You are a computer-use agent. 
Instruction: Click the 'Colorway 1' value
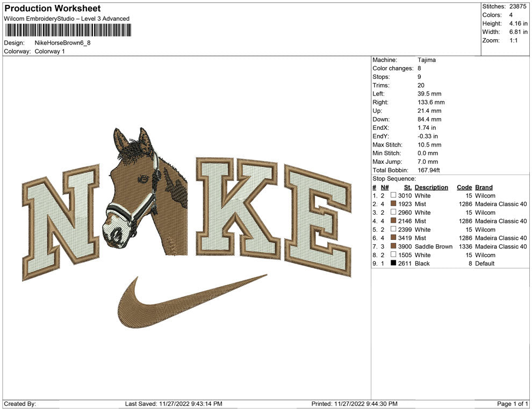click(x=49, y=51)
